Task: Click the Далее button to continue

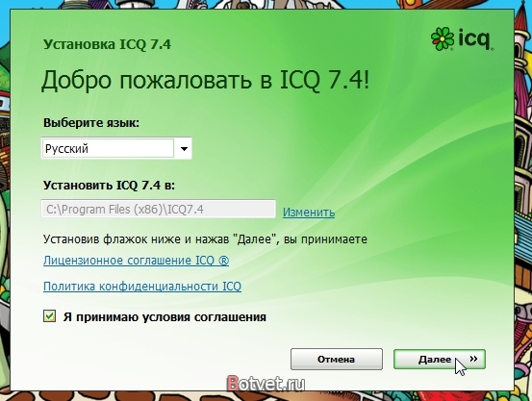Action: 440,359
